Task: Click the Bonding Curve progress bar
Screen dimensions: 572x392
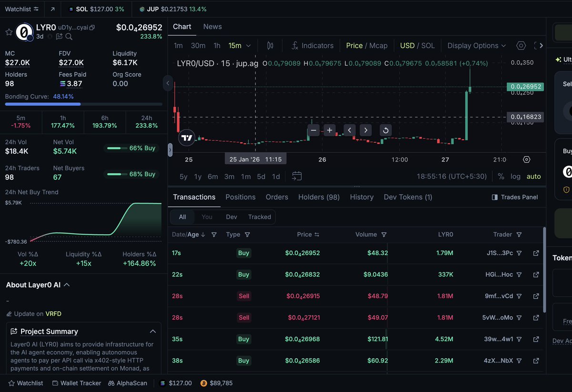Action: (83, 104)
